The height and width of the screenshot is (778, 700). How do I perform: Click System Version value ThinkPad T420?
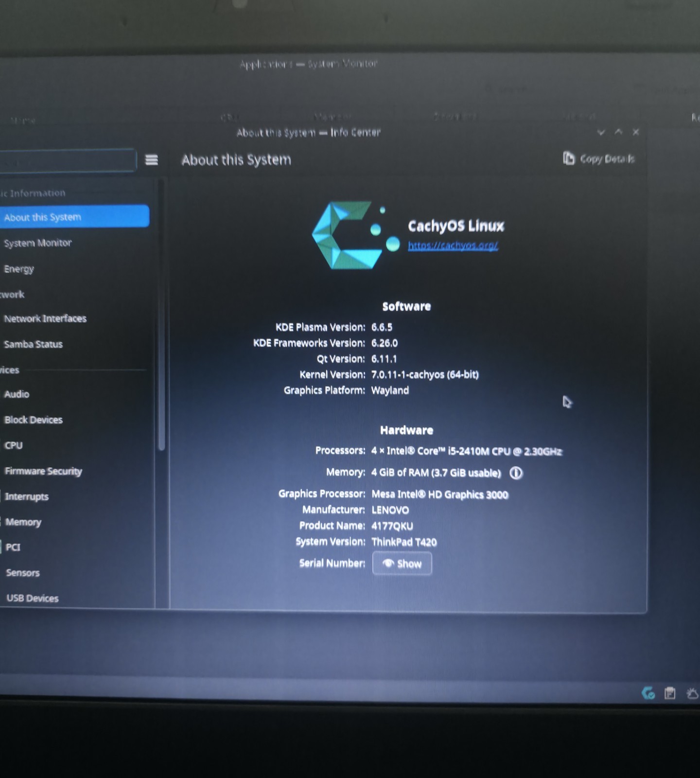coord(404,542)
